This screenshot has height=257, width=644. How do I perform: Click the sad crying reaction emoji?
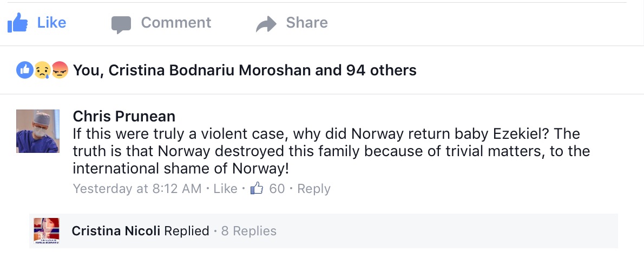click(x=42, y=70)
